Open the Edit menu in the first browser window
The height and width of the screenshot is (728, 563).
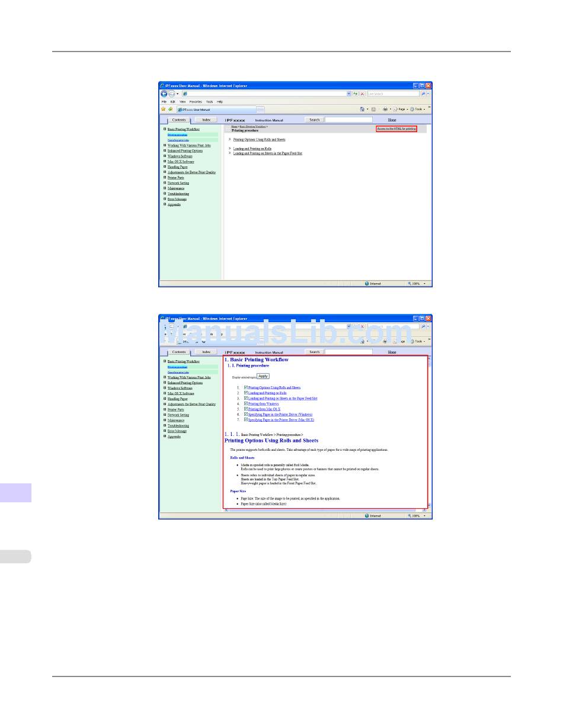pyautogui.click(x=174, y=101)
